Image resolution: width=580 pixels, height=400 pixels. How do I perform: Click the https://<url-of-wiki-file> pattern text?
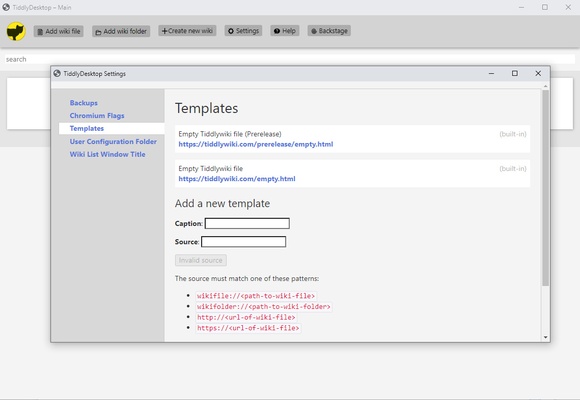pos(248,328)
